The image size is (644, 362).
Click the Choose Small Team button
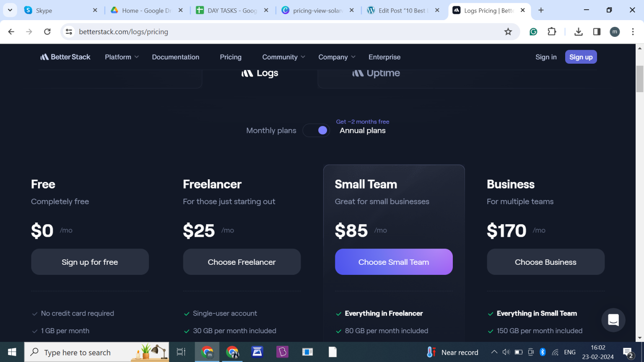pos(393,261)
